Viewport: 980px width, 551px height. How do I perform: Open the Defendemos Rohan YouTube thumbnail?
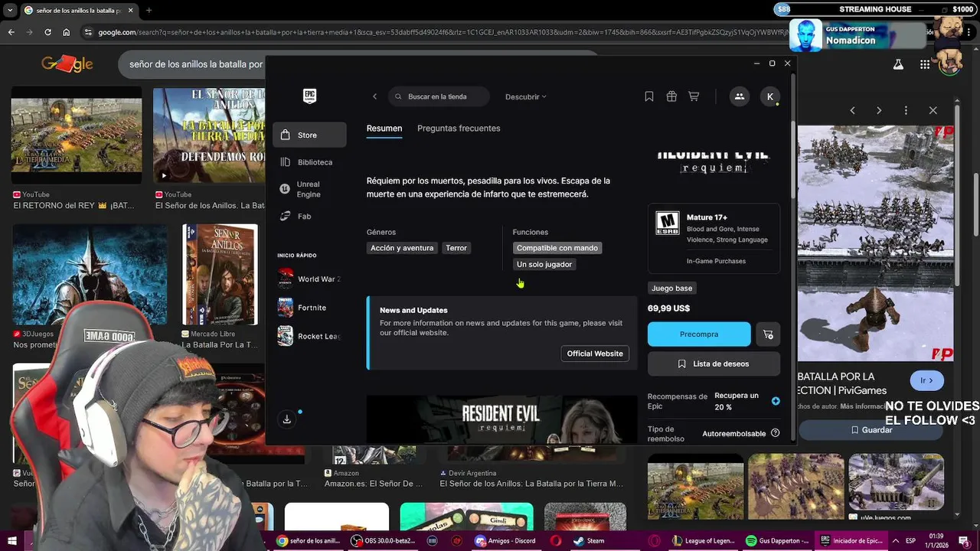click(209, 135)
